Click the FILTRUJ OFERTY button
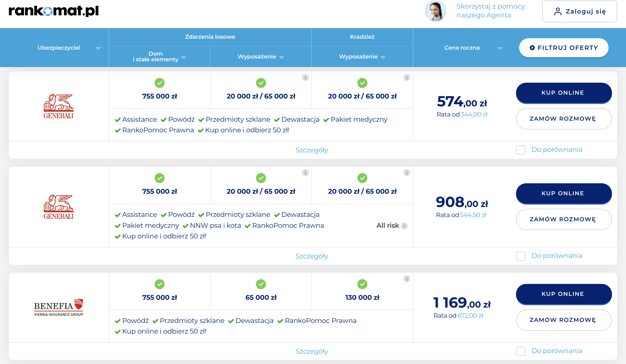 point(564,48)
